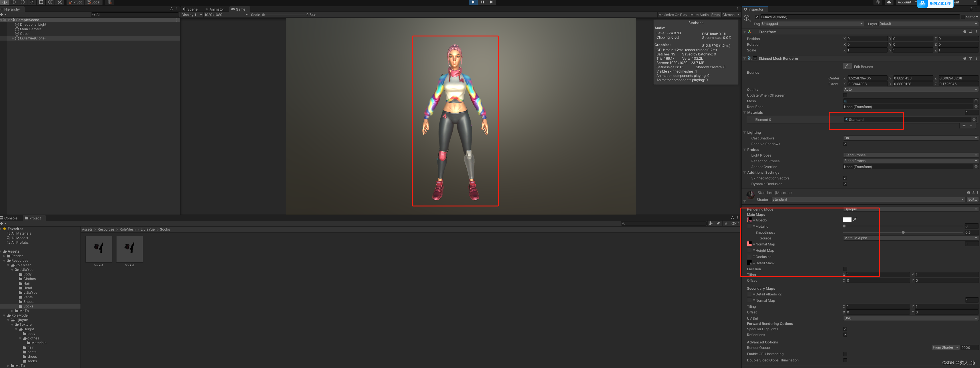The height and width of the screenshot is (368, 980).
Task: Select the Inspector tab
Action: (754, 9)
